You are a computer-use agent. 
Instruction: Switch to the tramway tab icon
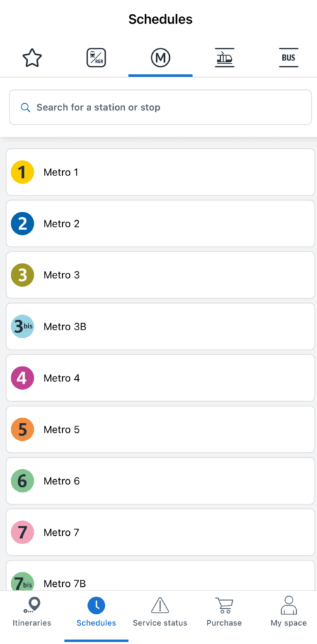point(225,58)
